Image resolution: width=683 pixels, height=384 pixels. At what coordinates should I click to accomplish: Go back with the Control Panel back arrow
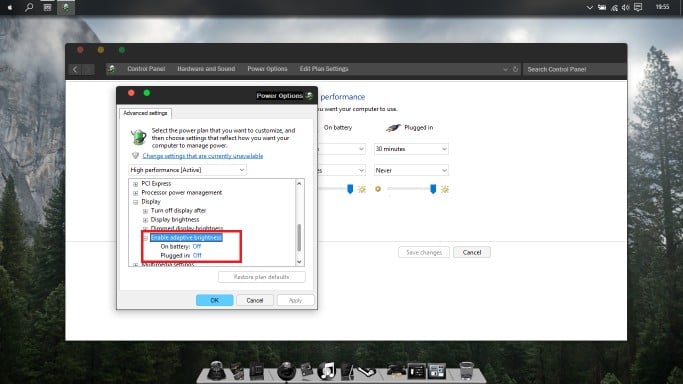[75, 69]
